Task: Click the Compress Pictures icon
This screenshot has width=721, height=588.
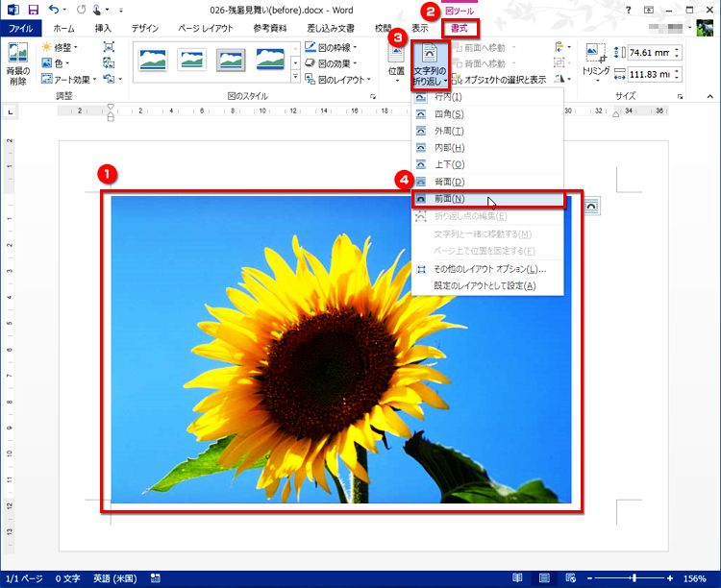Action: 109,47
